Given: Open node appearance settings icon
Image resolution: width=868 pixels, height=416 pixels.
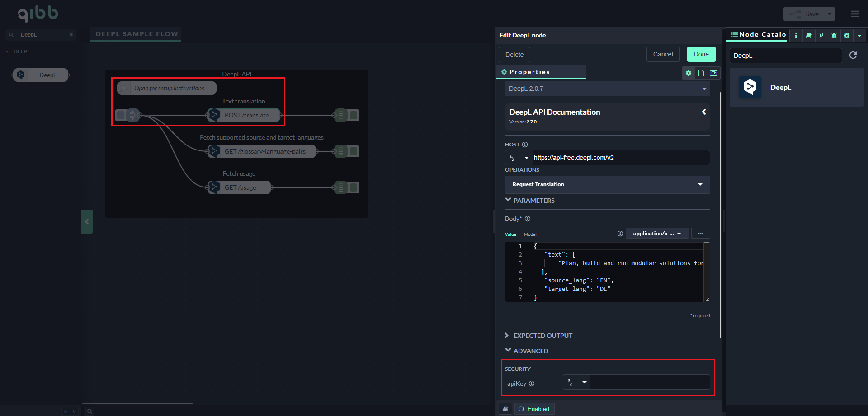Looking at the screenshot, I should pos(714,73).
